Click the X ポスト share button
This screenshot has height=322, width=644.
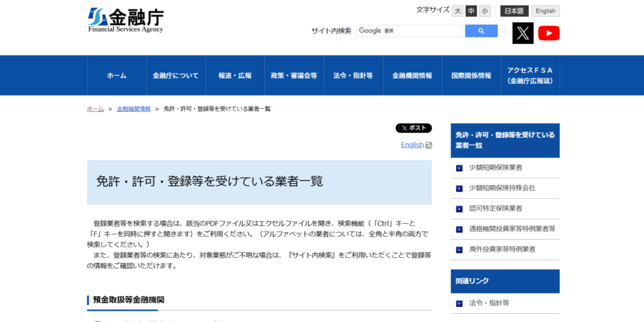413,128
